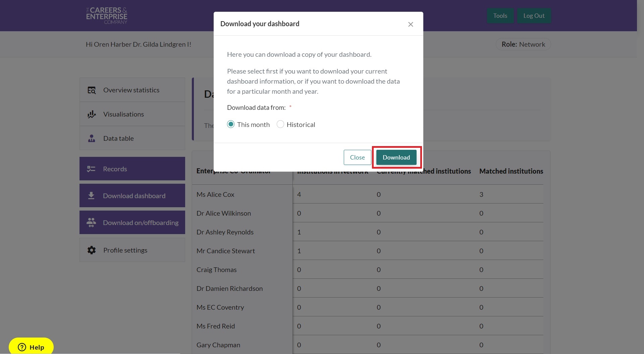Click Ms EC Coventry row name
The height and width of the screenshot is (354, 644).
(x=220, y=307)
